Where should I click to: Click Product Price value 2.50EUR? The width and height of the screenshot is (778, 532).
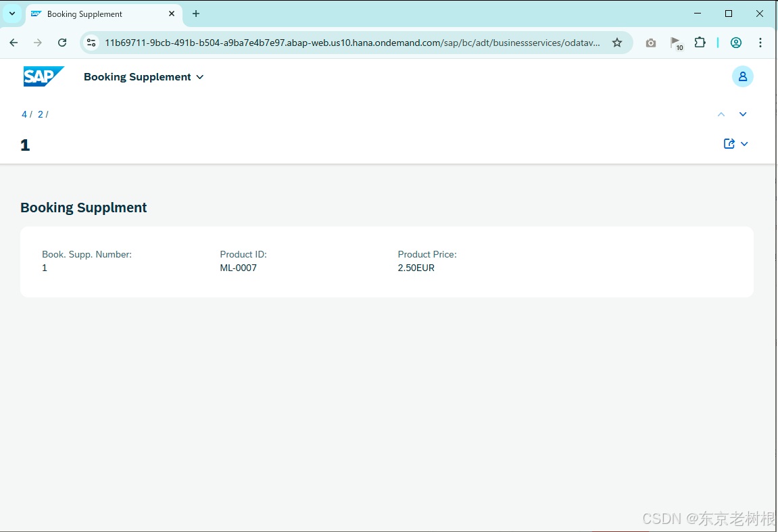click(416, 268)
